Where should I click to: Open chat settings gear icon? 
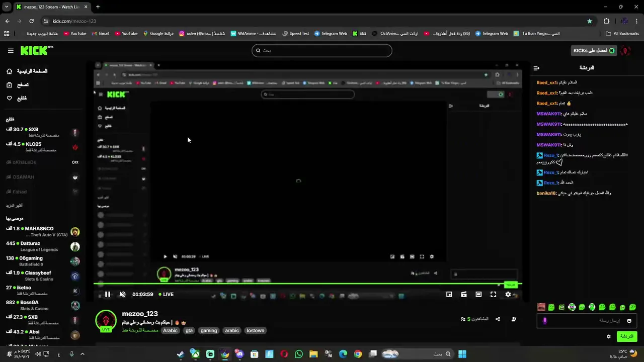tap(609, 336)
